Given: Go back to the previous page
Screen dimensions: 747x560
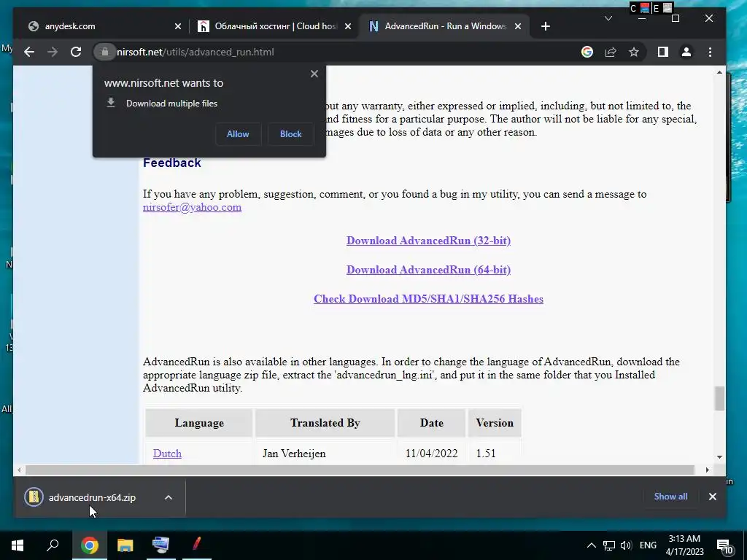Looking at the screenshot, I should coord(29,52).
